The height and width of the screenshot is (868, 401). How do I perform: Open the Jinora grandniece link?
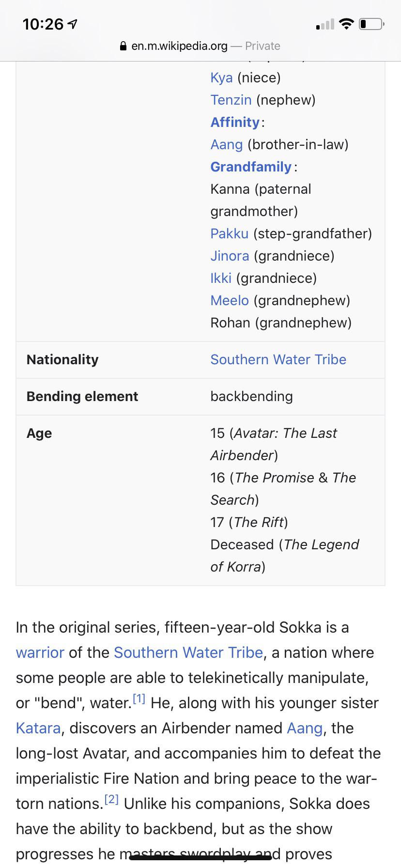click(x=229, y=256)
